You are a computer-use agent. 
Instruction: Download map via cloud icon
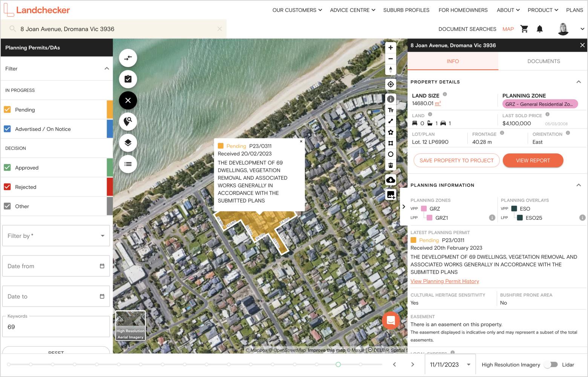(x=390, y=180)
